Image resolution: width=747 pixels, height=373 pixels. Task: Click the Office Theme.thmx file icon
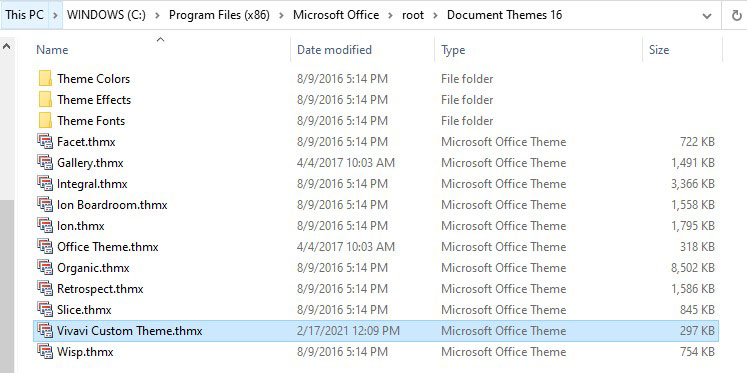[x=45, y=246]
